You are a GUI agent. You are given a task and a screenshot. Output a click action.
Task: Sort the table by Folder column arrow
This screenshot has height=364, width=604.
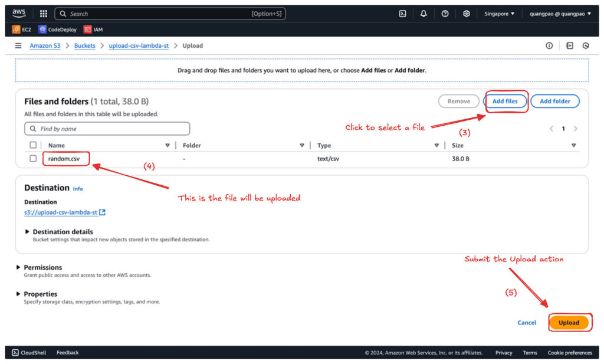click(301, 145)
